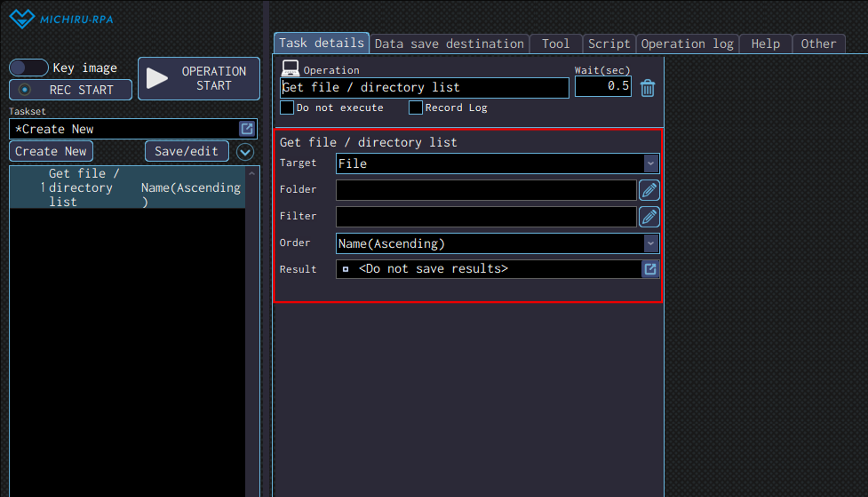Click the computer icon above Operation field
This screenshot has height=497, width=868.
290,68
